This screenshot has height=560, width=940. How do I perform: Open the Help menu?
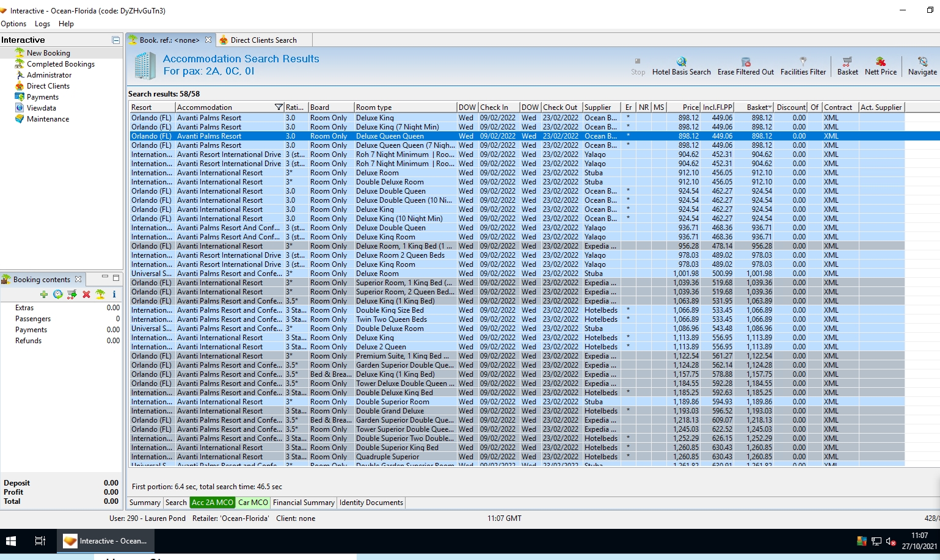tap(66, 24)
